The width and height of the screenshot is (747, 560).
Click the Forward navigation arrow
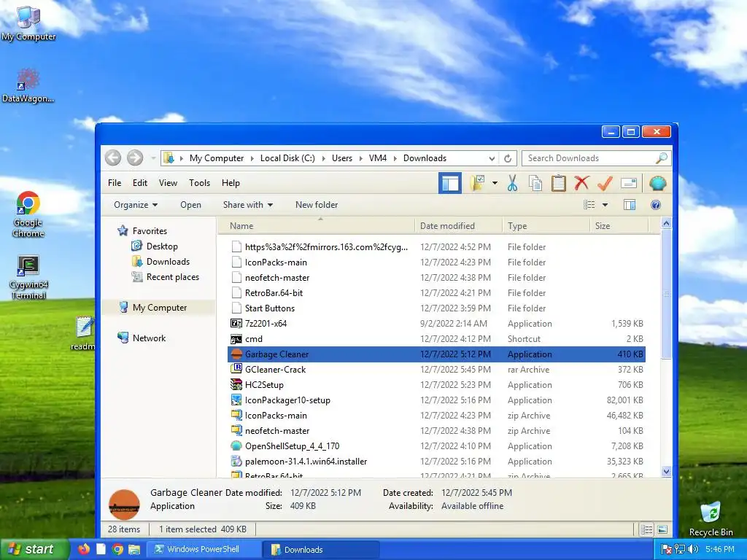(135, 158)
